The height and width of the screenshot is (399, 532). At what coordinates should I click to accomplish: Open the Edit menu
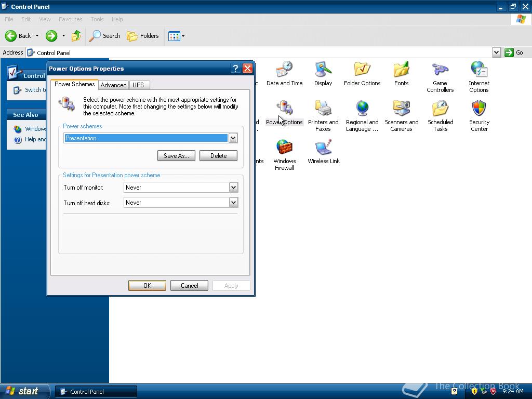(26, 19)
